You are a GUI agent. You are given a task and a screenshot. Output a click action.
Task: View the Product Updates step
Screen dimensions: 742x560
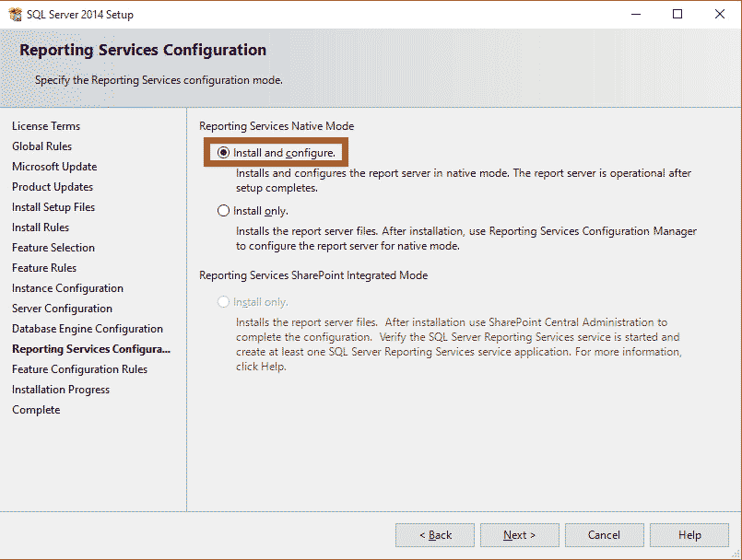tap(52, 186)
